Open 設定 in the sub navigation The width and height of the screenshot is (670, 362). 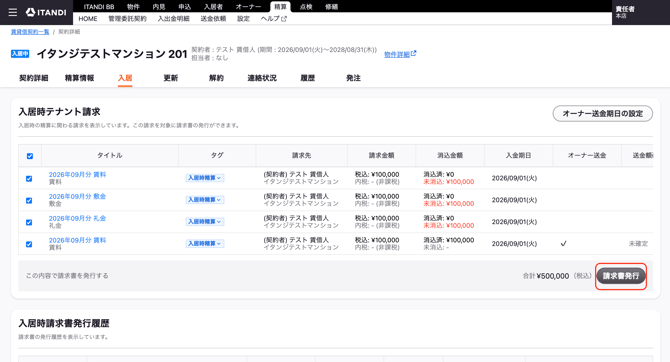point(244,19)
